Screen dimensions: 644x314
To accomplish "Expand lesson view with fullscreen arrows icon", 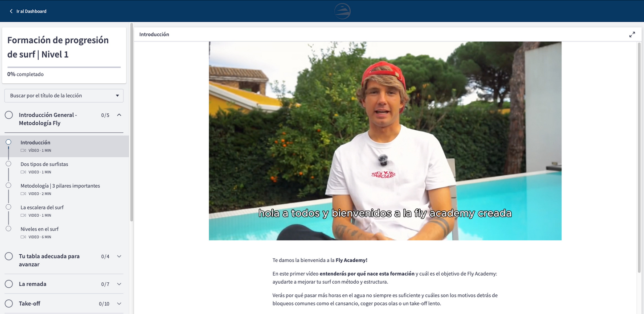I will pyautogui.click(x=632, y=34).
